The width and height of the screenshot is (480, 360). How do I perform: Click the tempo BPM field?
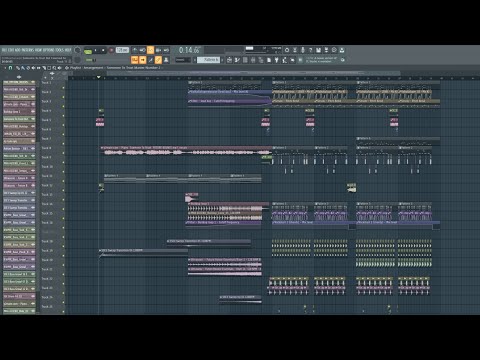(122, 50)
